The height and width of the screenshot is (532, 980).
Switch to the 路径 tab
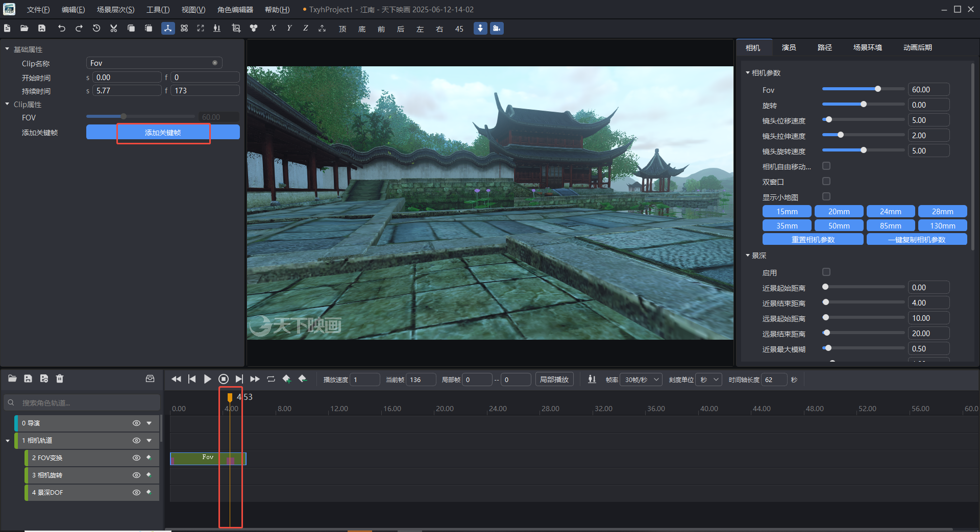pos(825,47)
